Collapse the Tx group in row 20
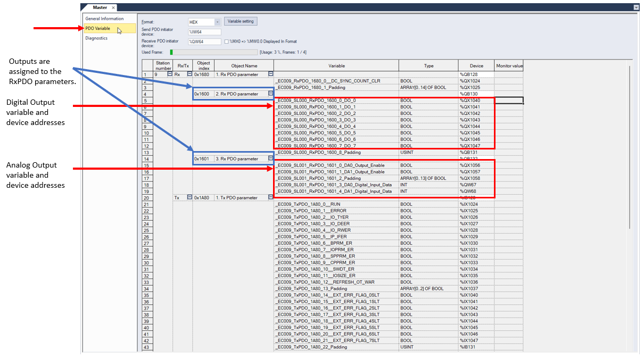The height and width of the screenshot is (358, 644). pos(189,197)
